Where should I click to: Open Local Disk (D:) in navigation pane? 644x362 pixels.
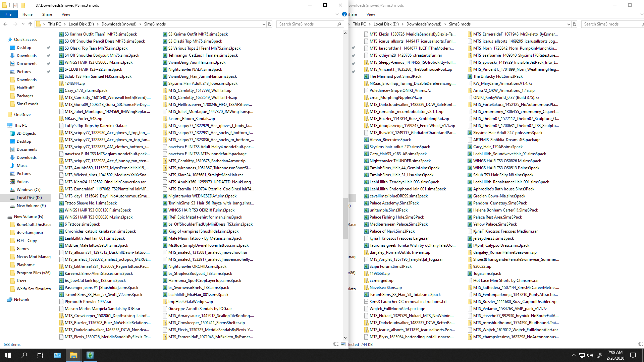tap(29, 198)
